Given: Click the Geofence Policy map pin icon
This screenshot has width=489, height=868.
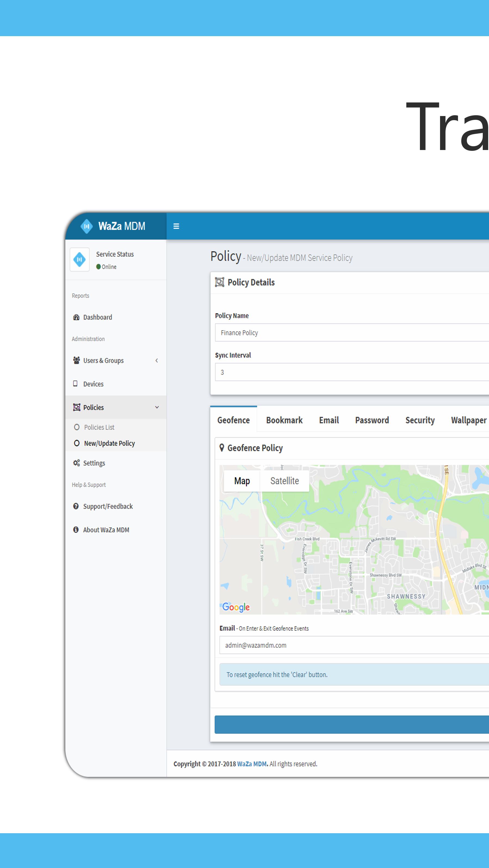Looking at the screenshot, I should [x=222, y=448].
